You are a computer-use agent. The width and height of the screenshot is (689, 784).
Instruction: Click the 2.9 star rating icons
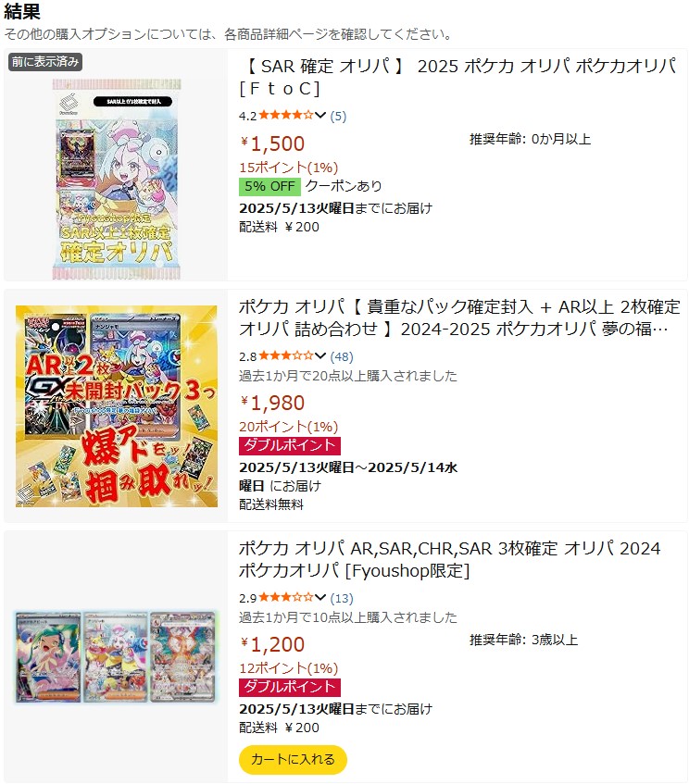coord(286,598)
